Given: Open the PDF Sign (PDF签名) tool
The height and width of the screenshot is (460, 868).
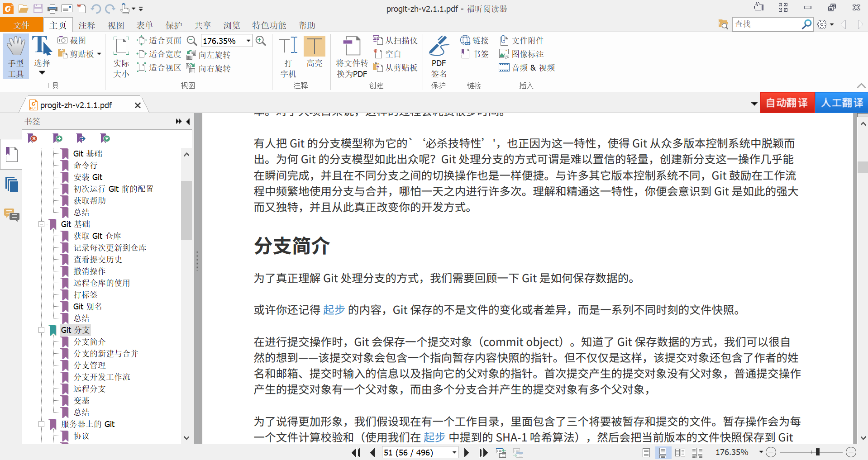Looking at the screenshot, I should click(439, 57).
